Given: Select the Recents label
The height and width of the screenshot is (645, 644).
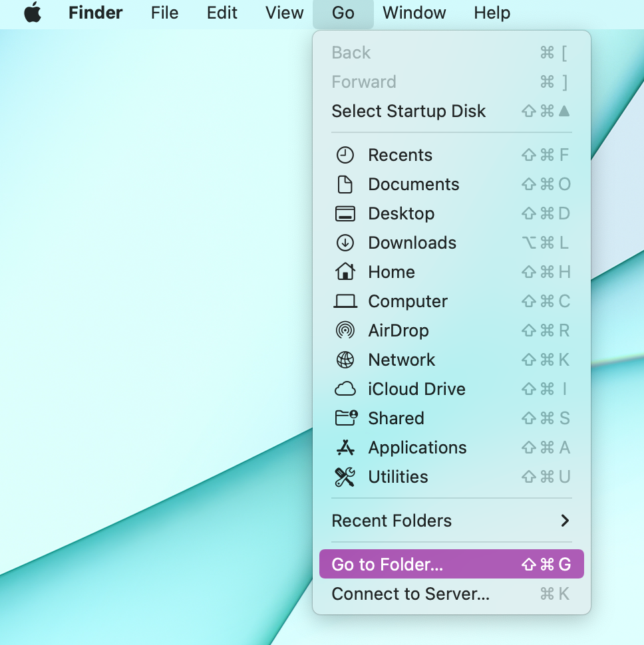Looking at the screenshot, I should (x=400, y=155).
